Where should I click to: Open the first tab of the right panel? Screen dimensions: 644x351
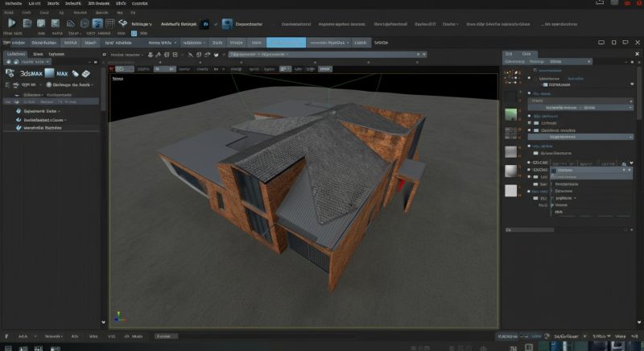click(509, 54)
